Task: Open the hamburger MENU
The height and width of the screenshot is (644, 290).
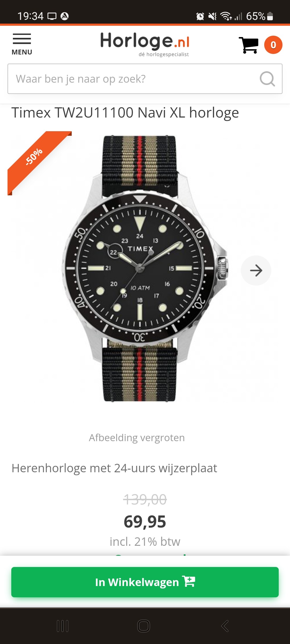Action: click(x=22, y=44)
